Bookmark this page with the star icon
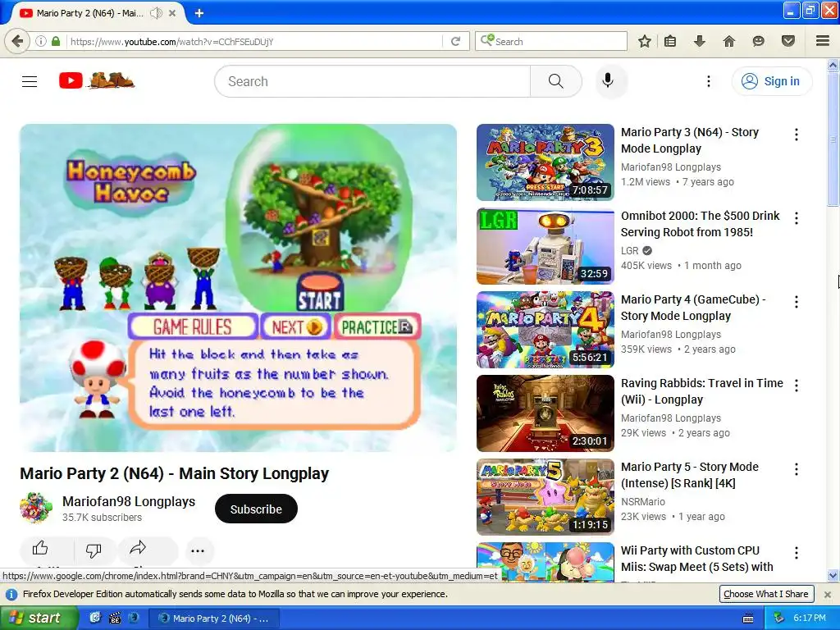The image size is (840, 630). pos(645,41)
